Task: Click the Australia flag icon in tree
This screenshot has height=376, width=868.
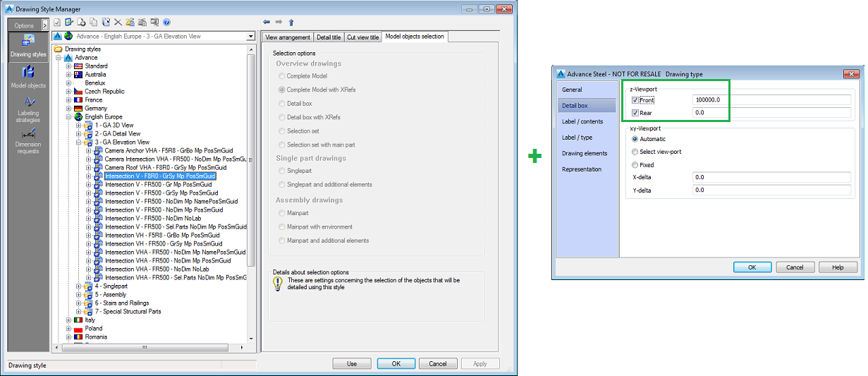Action: point(79,75)
